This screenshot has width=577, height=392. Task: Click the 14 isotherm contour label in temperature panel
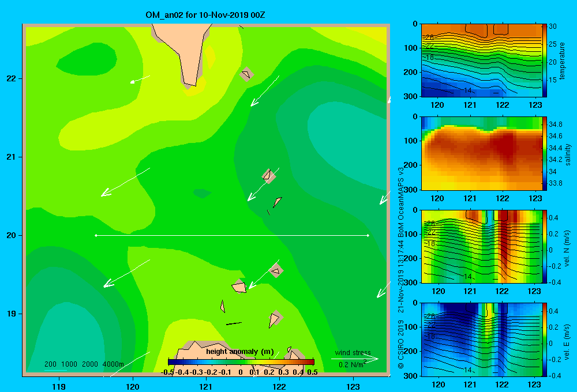coord(468,90)
